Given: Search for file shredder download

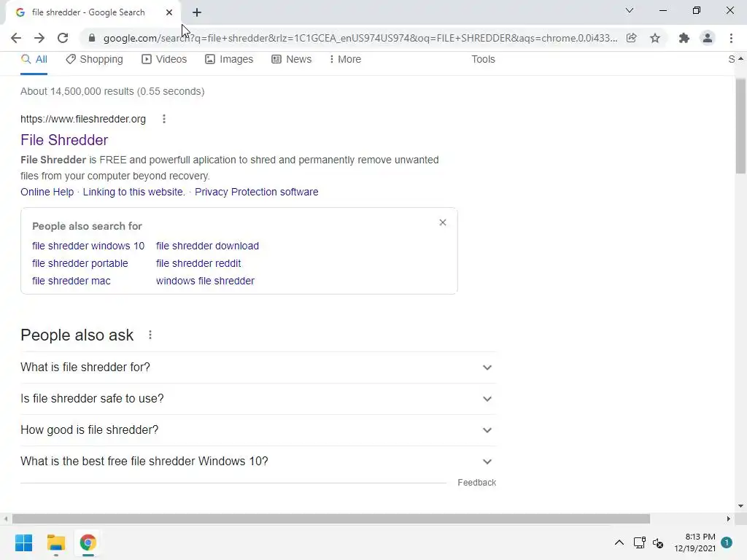Looking at the screenshot, I should pos(207,246).
